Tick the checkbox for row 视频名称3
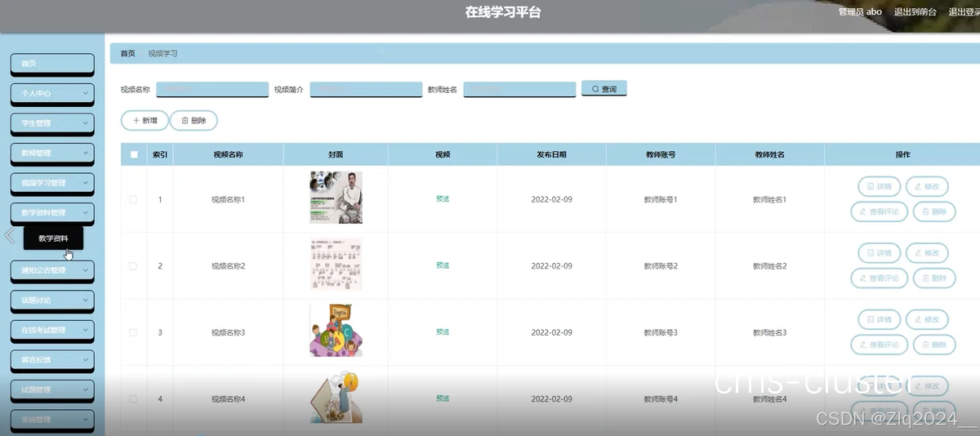Screen dimensions: 980x436 pos(134,332)
